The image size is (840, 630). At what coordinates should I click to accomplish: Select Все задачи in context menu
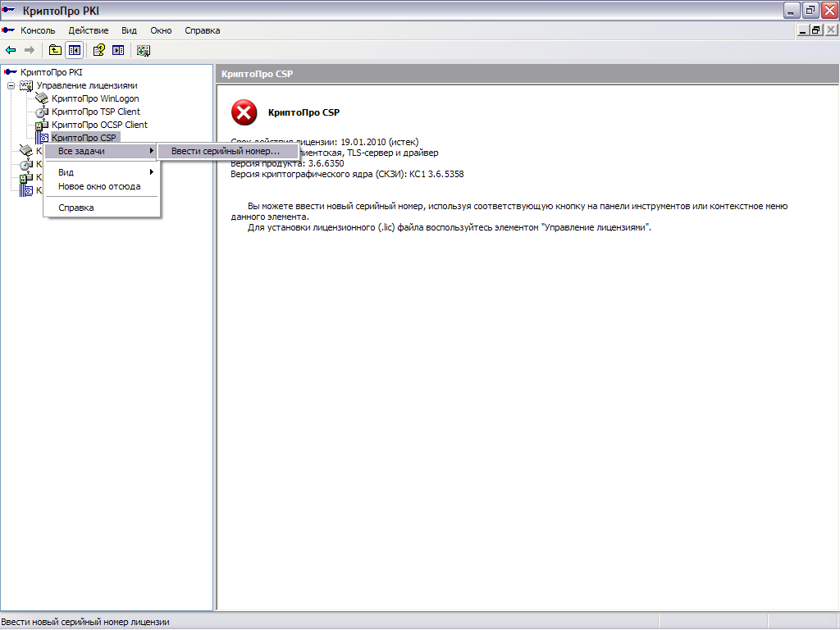pos(101,151)
